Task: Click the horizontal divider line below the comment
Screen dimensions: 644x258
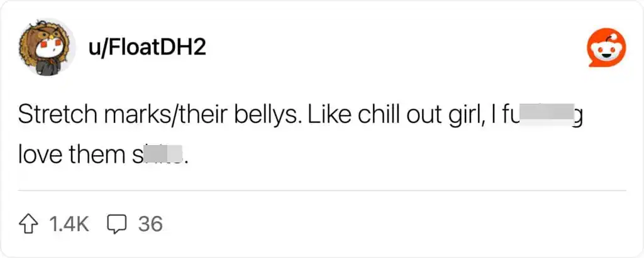Action: pyautogui.click(x=322, y=190)
